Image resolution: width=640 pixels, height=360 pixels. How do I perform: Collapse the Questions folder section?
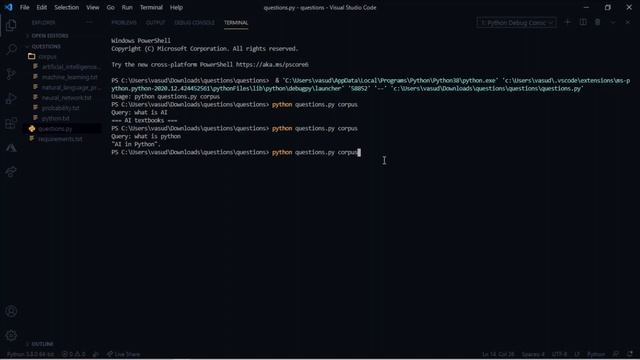pyautogui.click(x=46, y=47)
